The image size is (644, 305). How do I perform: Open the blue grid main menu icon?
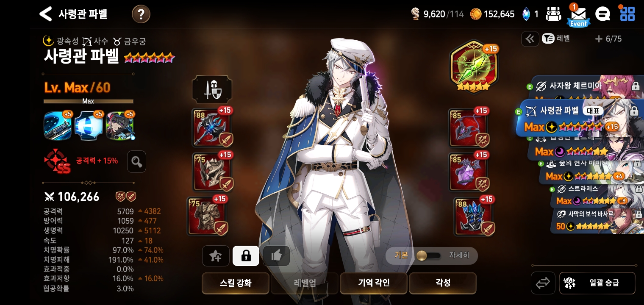point(627,14)
